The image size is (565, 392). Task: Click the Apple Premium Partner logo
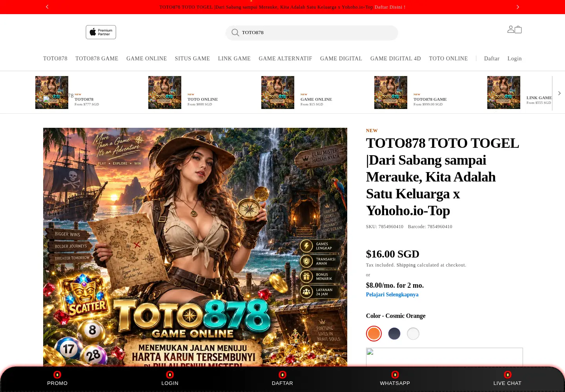point(101,32)
